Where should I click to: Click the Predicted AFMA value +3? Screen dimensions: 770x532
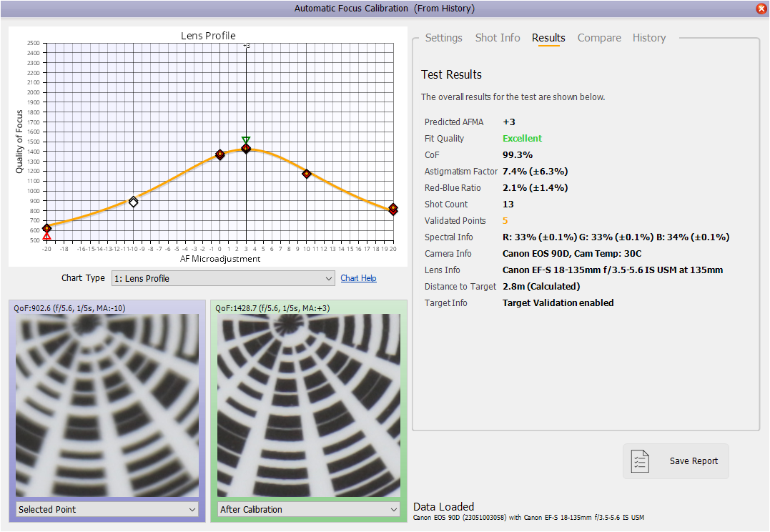coord(509,122)
